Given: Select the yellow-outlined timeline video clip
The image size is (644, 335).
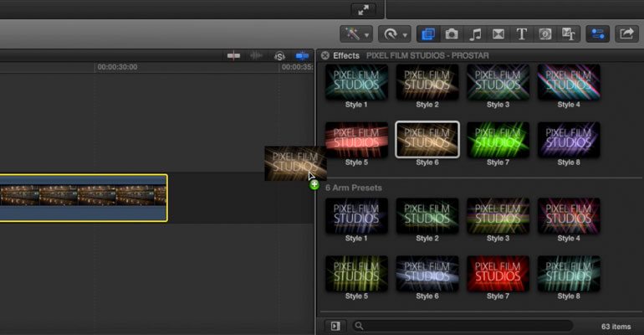Looking at the screenshot, I should click(x=84, y=198).
